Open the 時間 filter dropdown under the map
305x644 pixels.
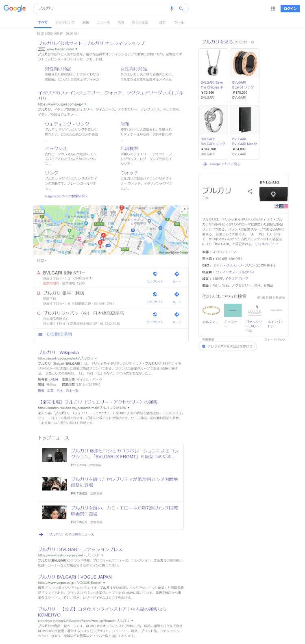coord(42,260)
